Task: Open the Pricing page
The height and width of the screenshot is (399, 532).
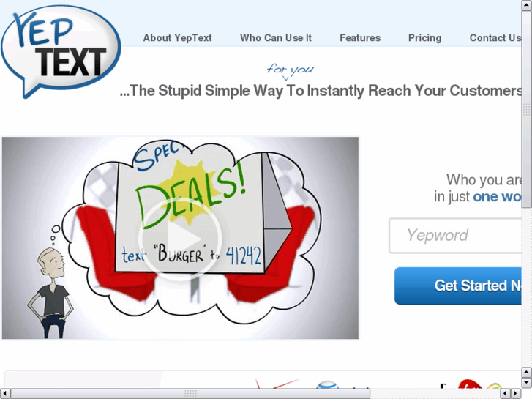Action: click(x=424, y=37)
